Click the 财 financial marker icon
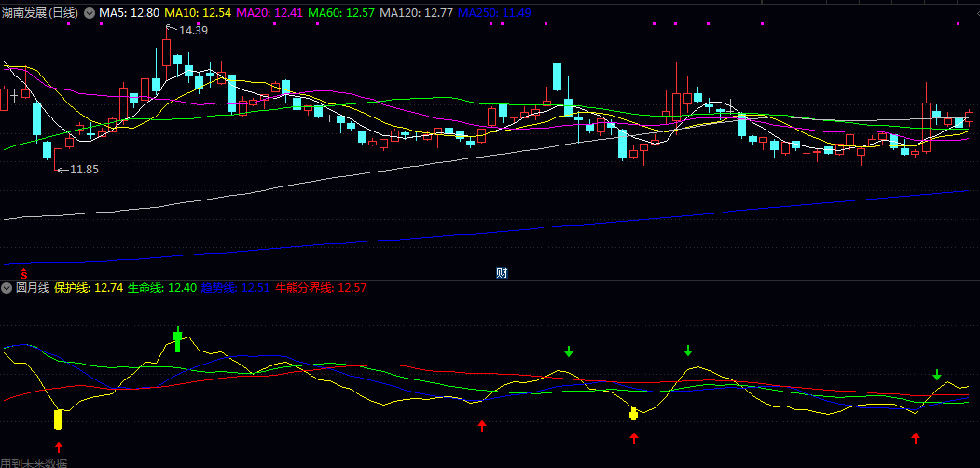Screen dimensions: 980x468 (502, 272)
